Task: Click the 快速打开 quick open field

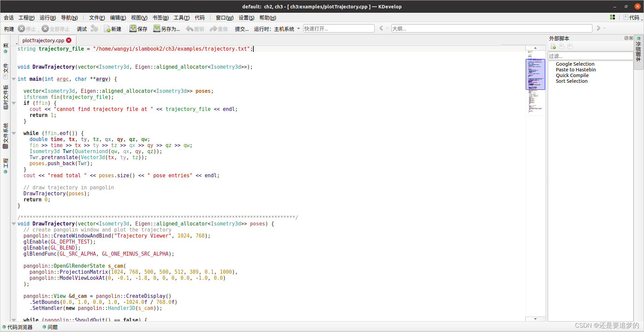Action: [x=339, y=28]
